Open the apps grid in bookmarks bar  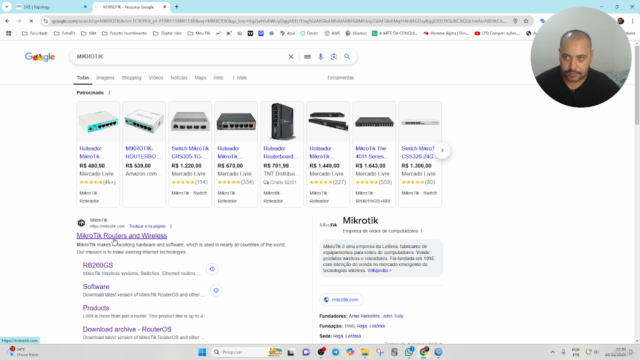pyautogui.click(x=9, y=33)
